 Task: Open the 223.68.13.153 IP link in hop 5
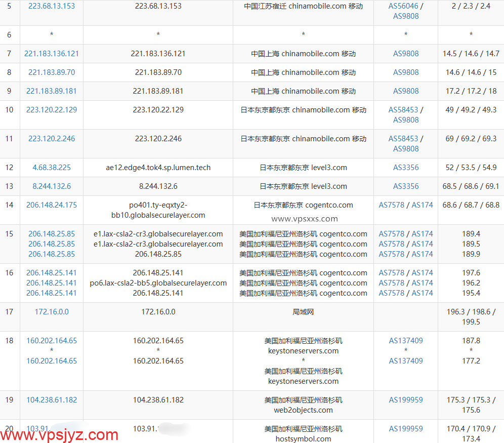point(52,6)
